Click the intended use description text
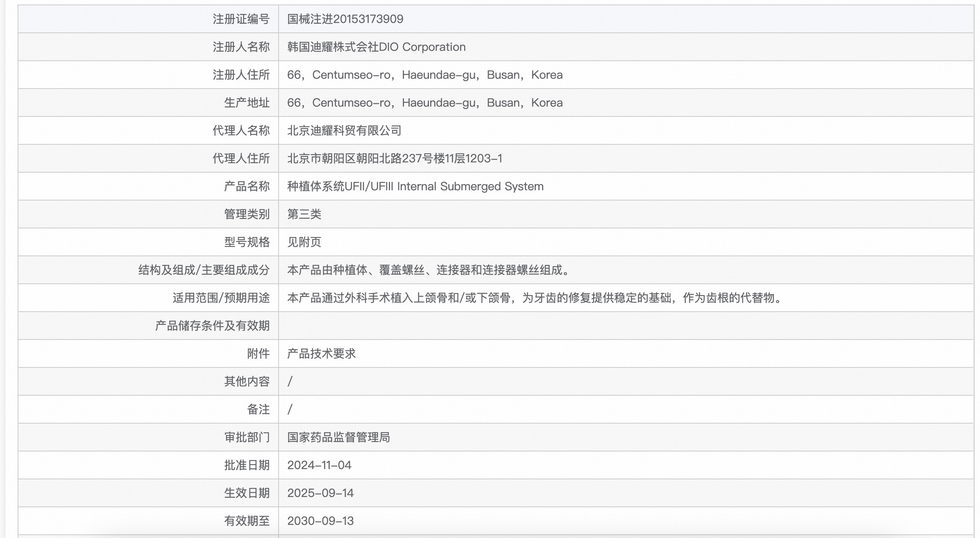 coord(535,298)
